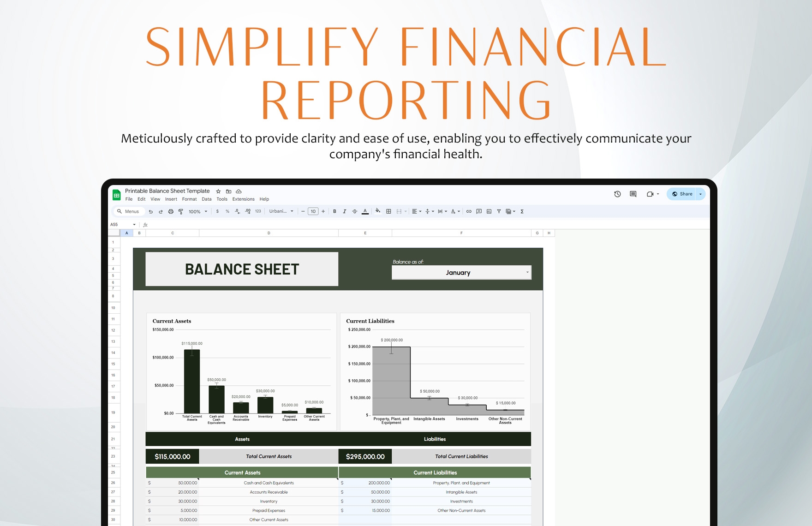Viewport: 812px width, 526px height.
Task: Open the File menu
Action: [x=129, y=199]
